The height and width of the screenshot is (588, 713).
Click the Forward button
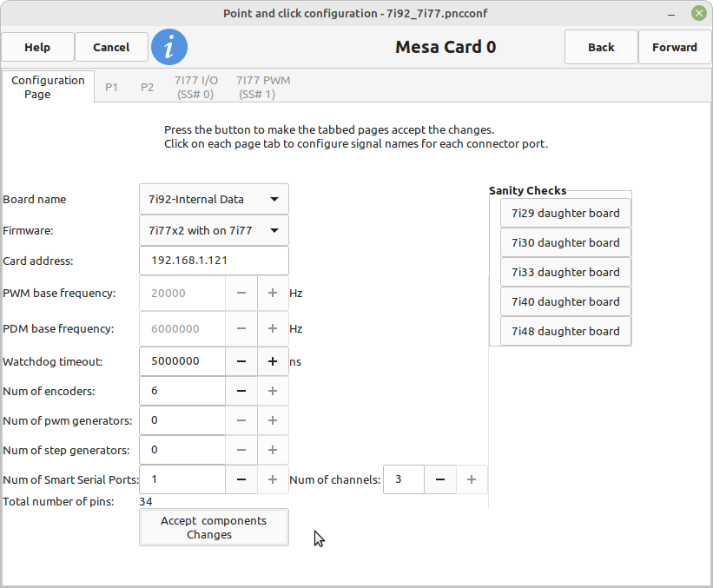tap(675, 47)
